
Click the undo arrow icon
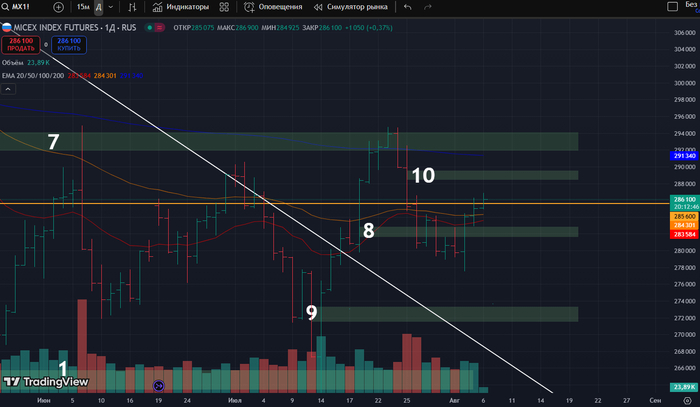click(x=407, y=6)
